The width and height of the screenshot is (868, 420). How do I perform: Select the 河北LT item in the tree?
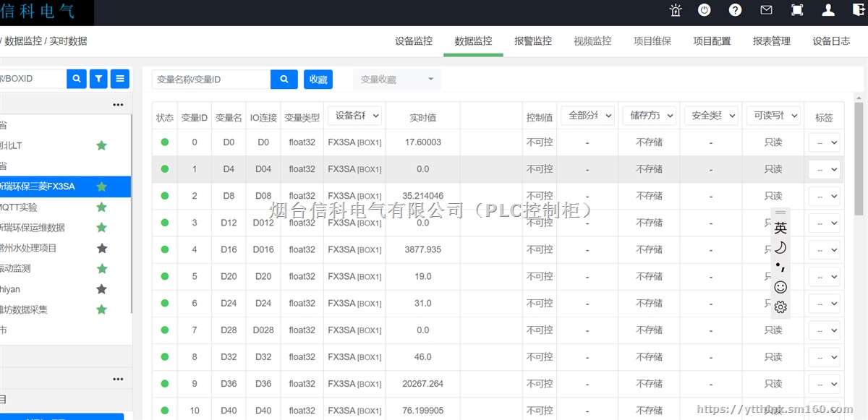pyautogui.click(x=11, y=145)
